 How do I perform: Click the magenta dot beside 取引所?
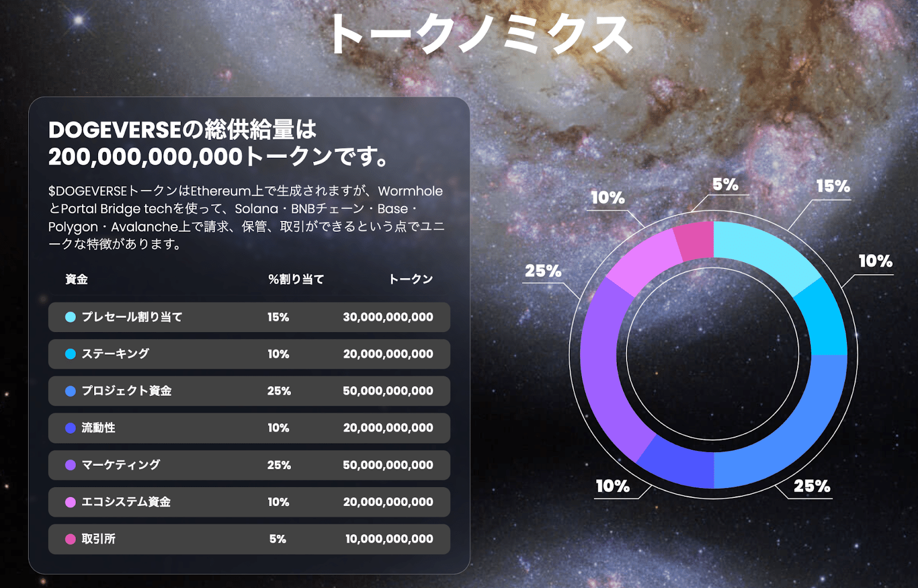pyautogui.click(x=71, y=539)
